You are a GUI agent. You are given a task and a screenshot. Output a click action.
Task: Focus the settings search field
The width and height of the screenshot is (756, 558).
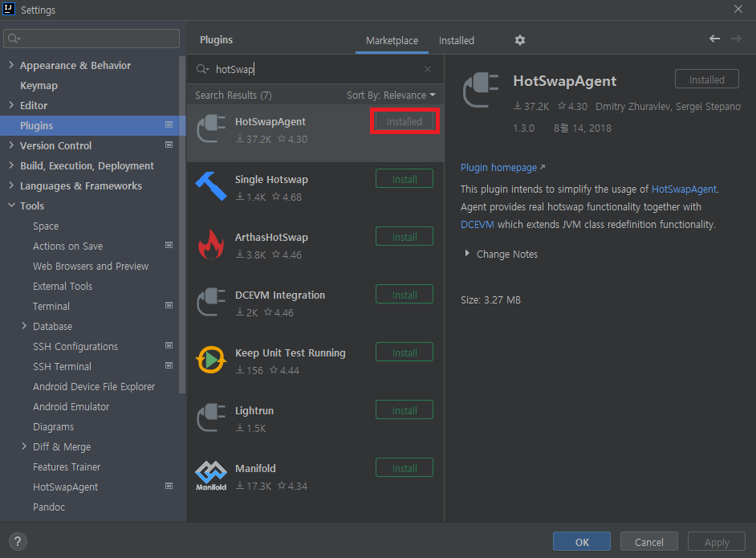click(x=91, y=38)
